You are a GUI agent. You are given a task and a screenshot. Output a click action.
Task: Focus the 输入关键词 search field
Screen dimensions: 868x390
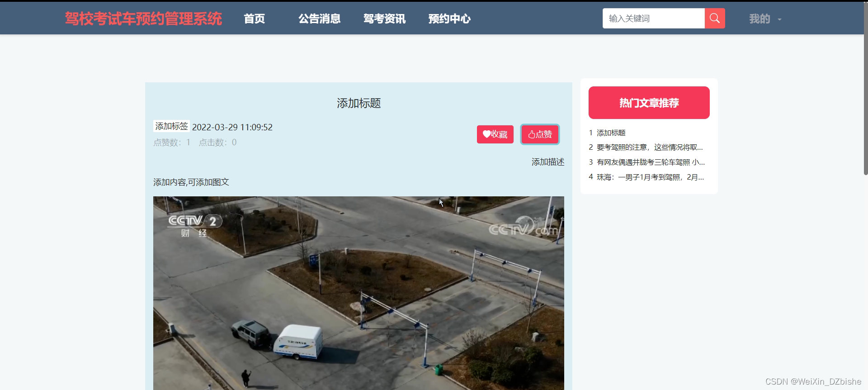pyautogui.click(x=653, y=19)
